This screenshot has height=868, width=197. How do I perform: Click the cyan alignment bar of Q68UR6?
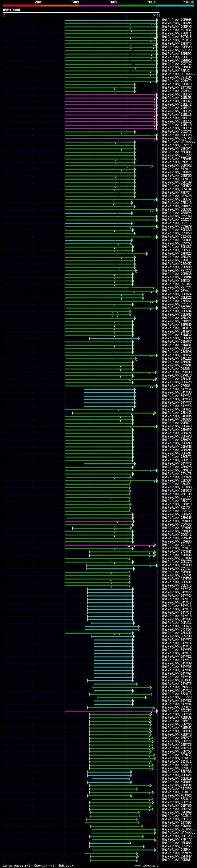click(x=99, y=213)
